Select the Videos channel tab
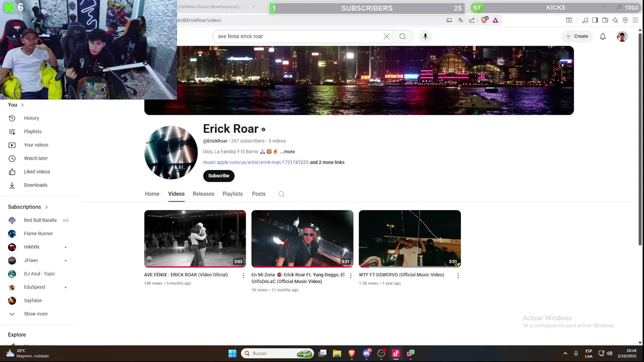644x362 pixels. 176,194
